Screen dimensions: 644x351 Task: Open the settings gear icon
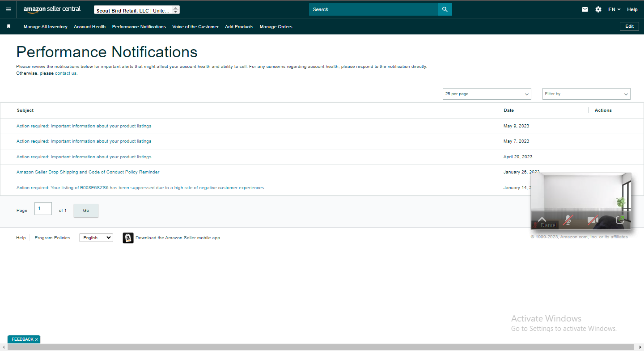click(x=598, y=9)
